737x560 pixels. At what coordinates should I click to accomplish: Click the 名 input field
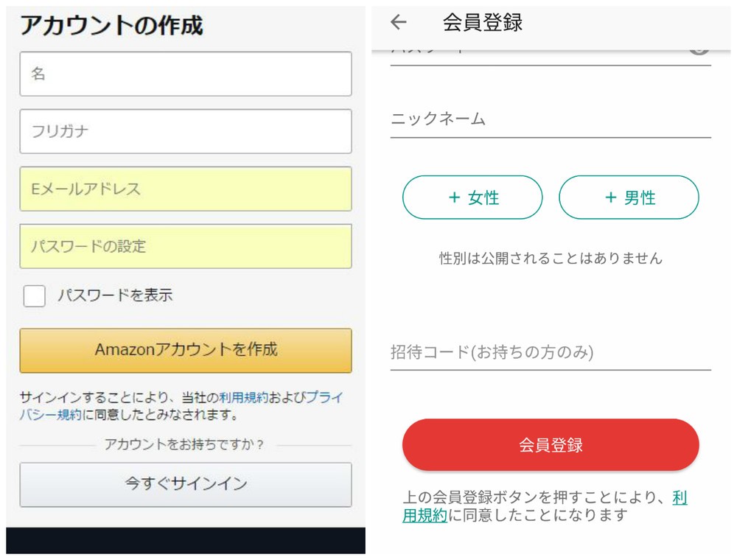tap(185, 74)
